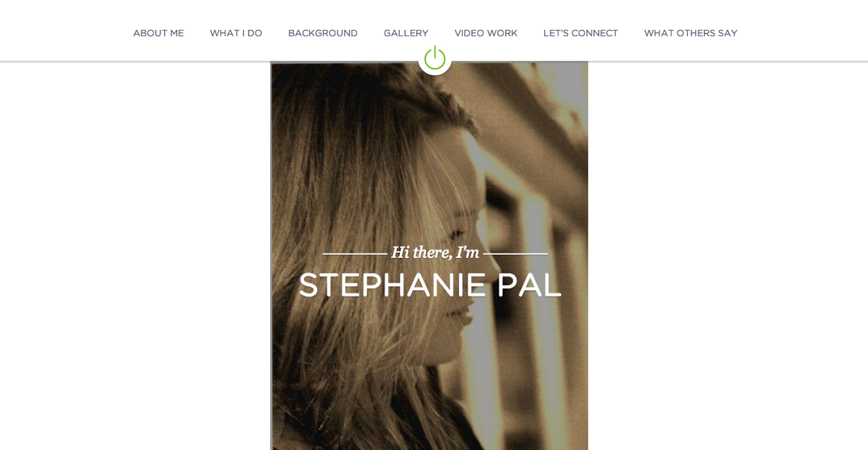Click the green power icon
Screen dimensions: 868x450
click(434, 58)
